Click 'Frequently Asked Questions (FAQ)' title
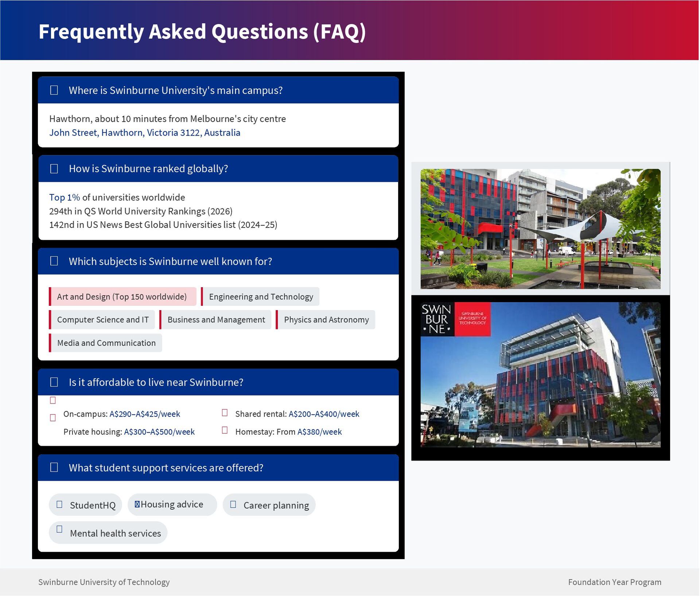 202,32
